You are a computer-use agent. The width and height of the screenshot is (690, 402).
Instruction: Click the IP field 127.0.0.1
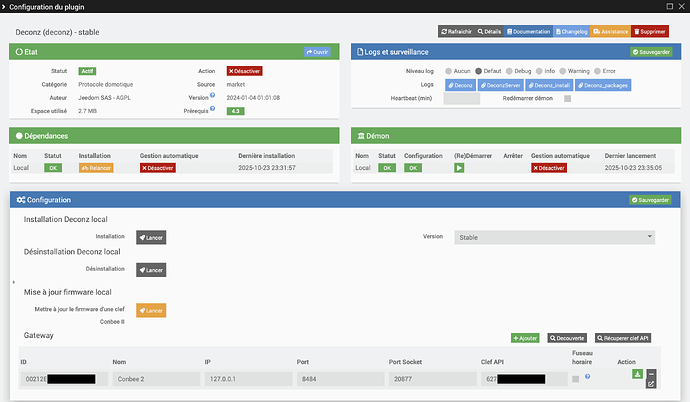tap(248, 379)
